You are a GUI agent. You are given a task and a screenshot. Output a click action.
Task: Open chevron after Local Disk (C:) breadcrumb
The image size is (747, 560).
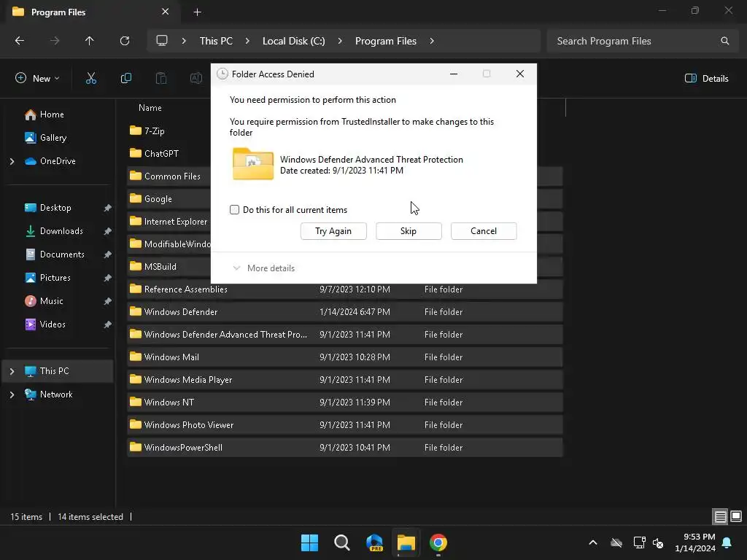340,41
